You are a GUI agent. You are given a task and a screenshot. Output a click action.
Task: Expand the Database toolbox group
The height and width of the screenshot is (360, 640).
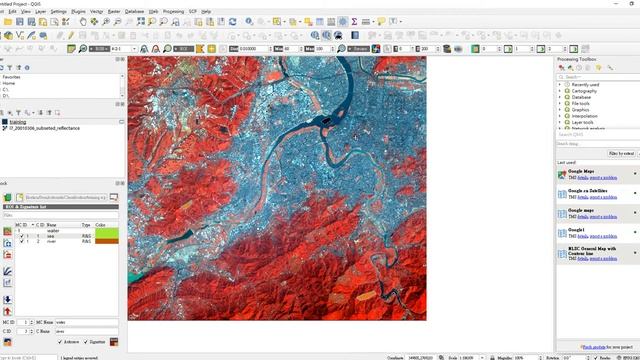[x=560, y=97]
